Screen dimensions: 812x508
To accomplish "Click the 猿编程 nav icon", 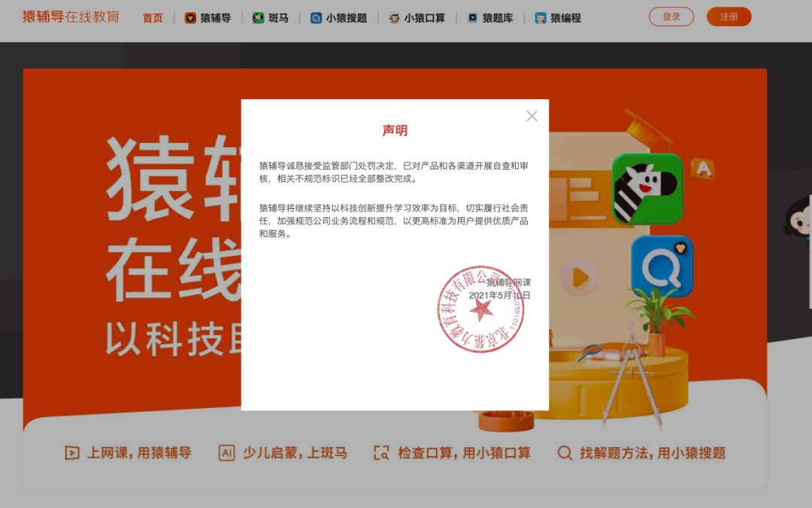I will coord(540,18).
